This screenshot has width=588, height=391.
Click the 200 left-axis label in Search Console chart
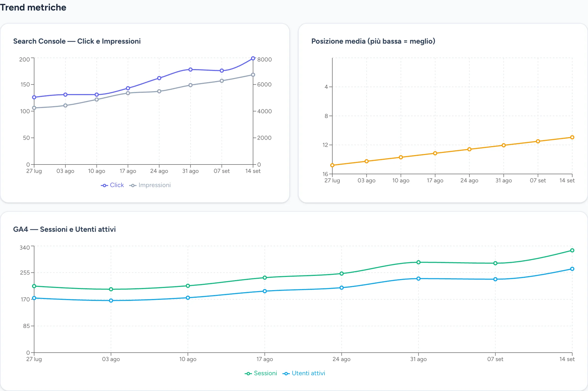coord(24,59)
